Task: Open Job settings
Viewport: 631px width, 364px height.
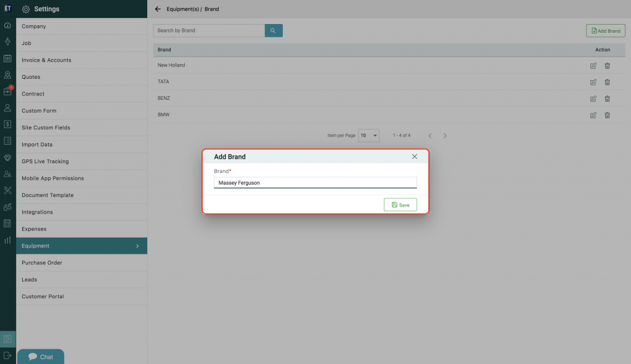Action: coord(82,43)
